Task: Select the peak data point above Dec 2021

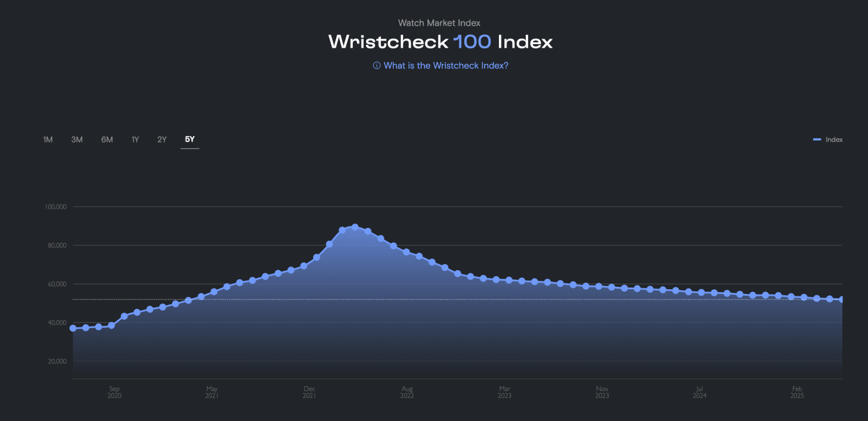Action: pyautogui.click(x=355, y=227)
